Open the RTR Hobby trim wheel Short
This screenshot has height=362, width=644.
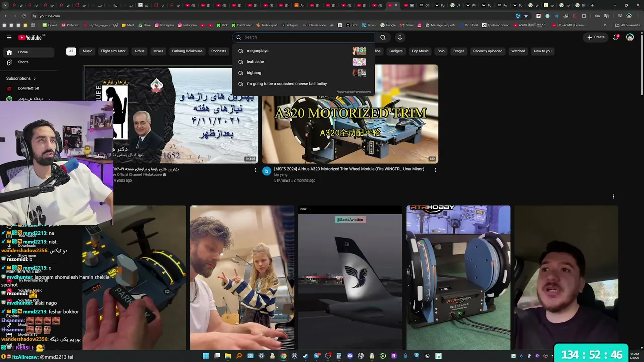458,277
